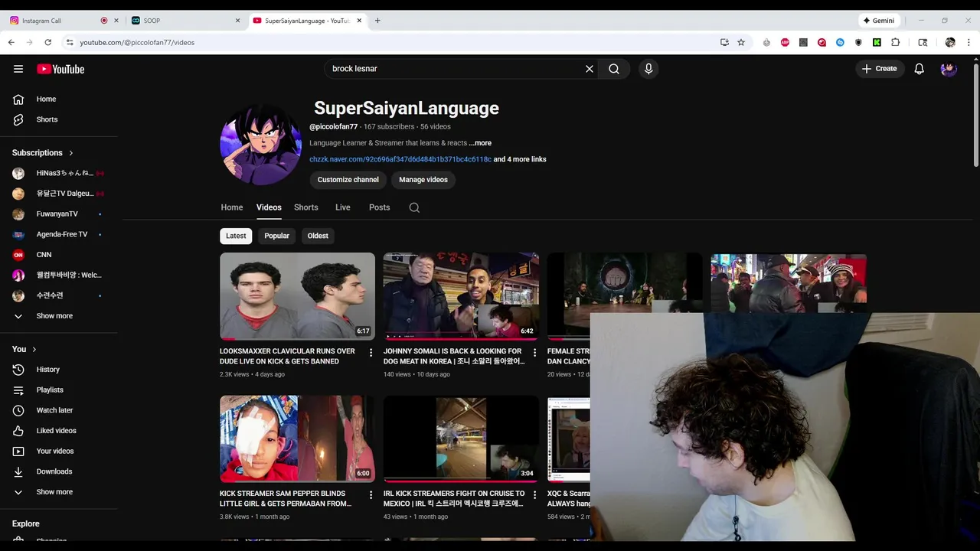Open the YouTube hamburger guide menu
The width and height of the screenshot is (980, 551).
point(18,69)
